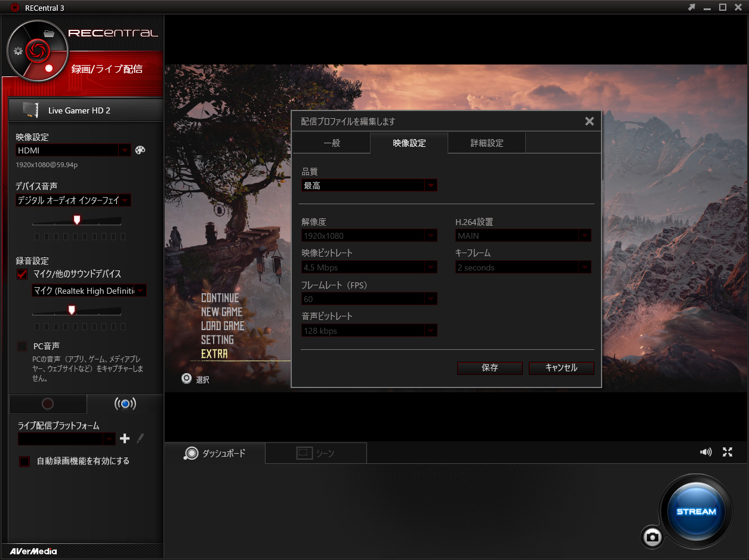
Task: Enable 自動録画機能を有効にする checkbox
Action: (24, 461)
